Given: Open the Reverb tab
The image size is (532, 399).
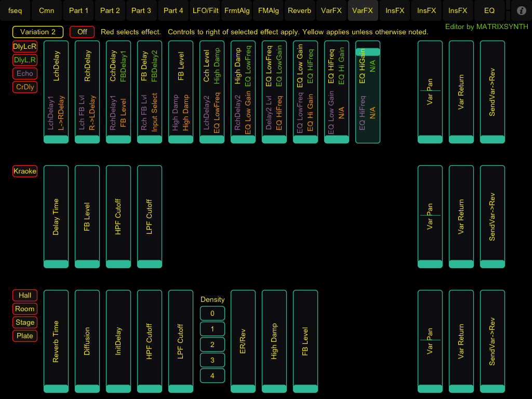Looking at the screenshot, I should tap(299, 10).
